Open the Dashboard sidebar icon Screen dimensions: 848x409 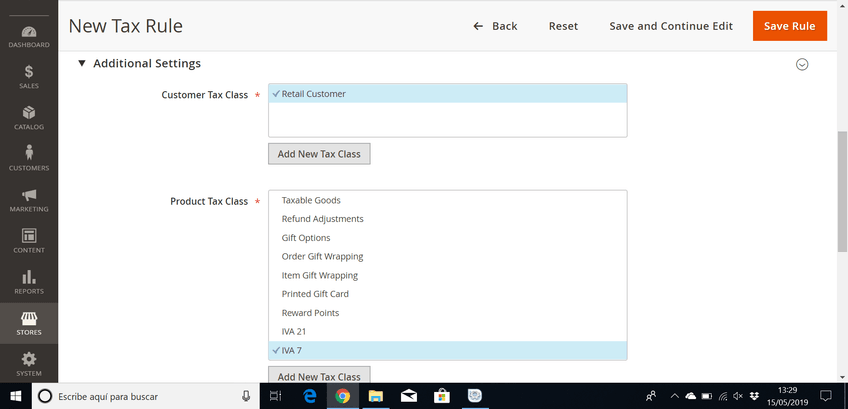(x=29, y=37)
